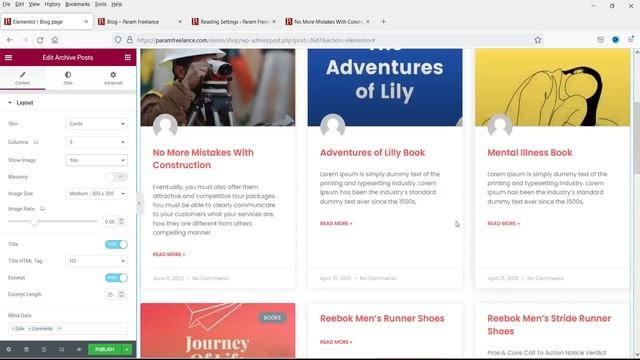
Task: Open a new browser tab
Action: [383, 22]
